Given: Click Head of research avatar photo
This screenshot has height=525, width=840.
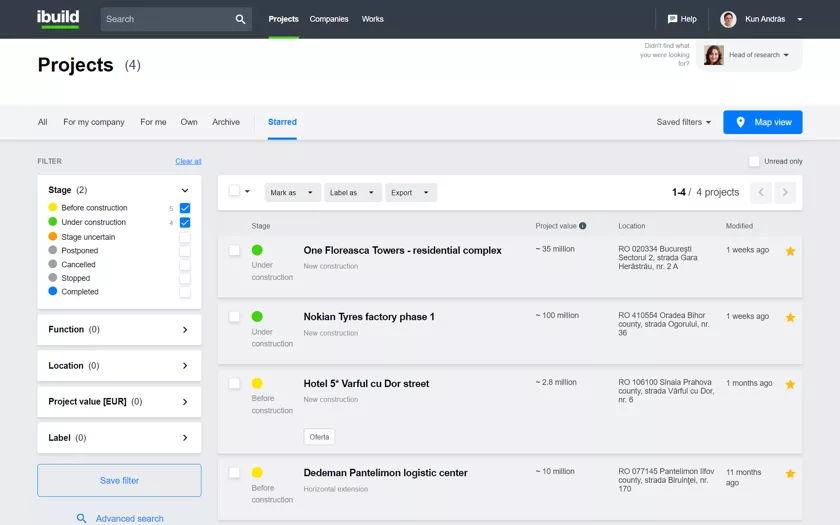Looking at the screenshot, I should pyautogui.click(x=714, y=55).
